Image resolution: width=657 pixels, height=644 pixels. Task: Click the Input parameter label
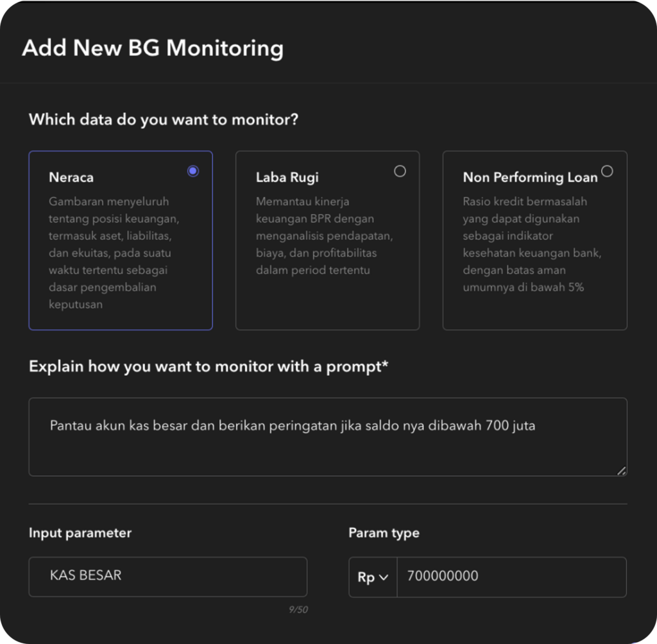80,533
